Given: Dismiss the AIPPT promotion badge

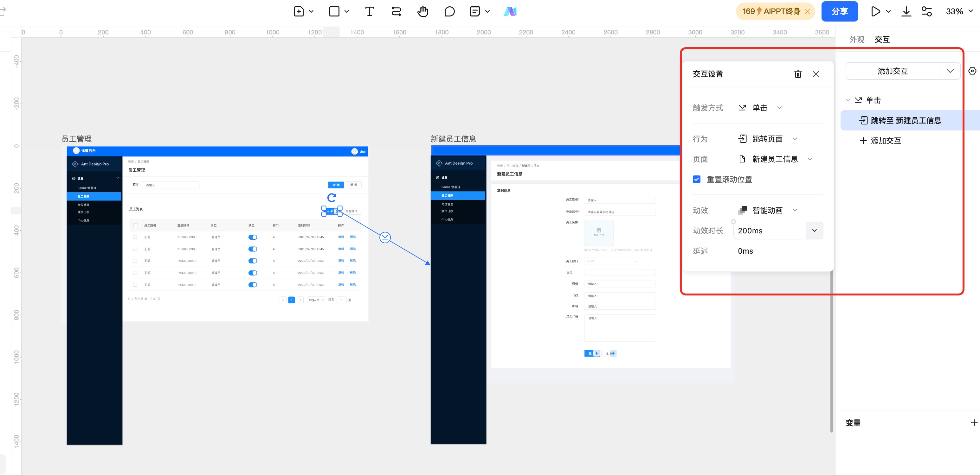Looking at the screenshot, I should pos(807,11).
